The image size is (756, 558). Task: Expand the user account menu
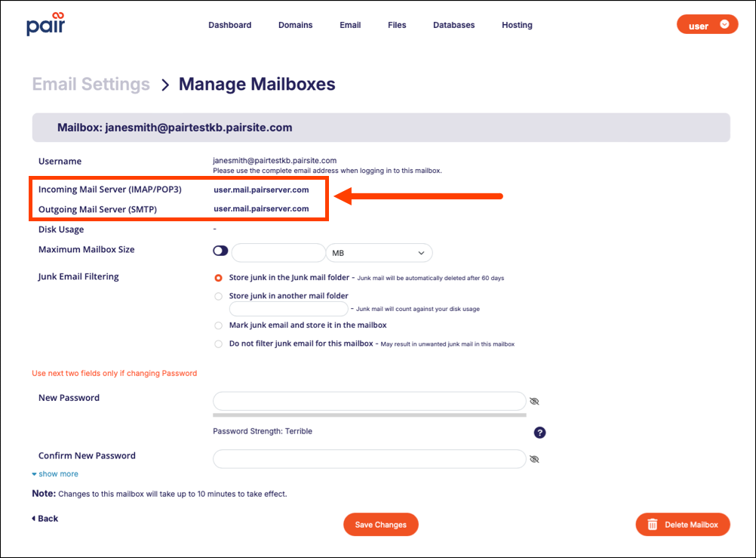coord(707,25)
